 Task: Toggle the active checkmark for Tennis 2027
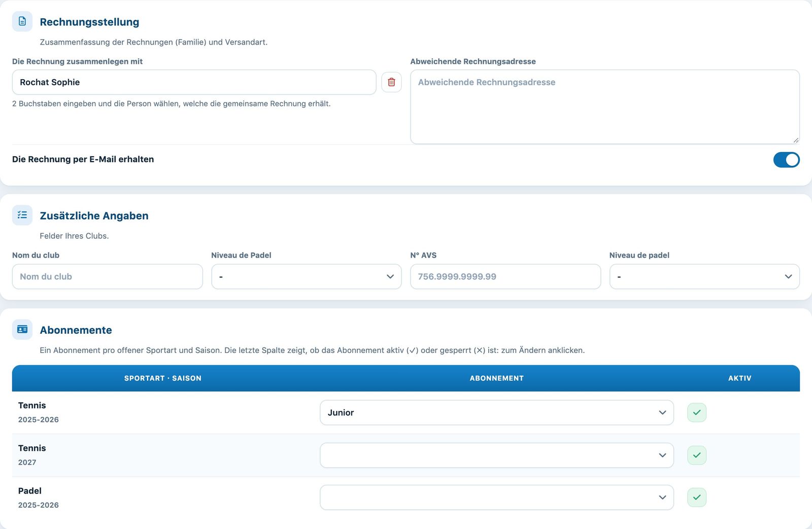[697, 455]
